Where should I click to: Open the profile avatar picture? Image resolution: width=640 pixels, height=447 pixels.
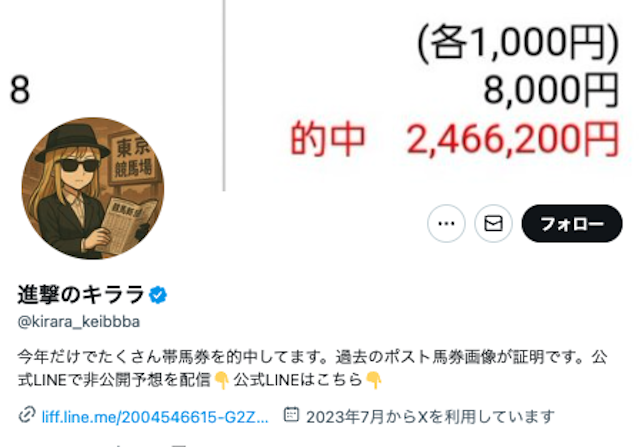pos(93,188)
